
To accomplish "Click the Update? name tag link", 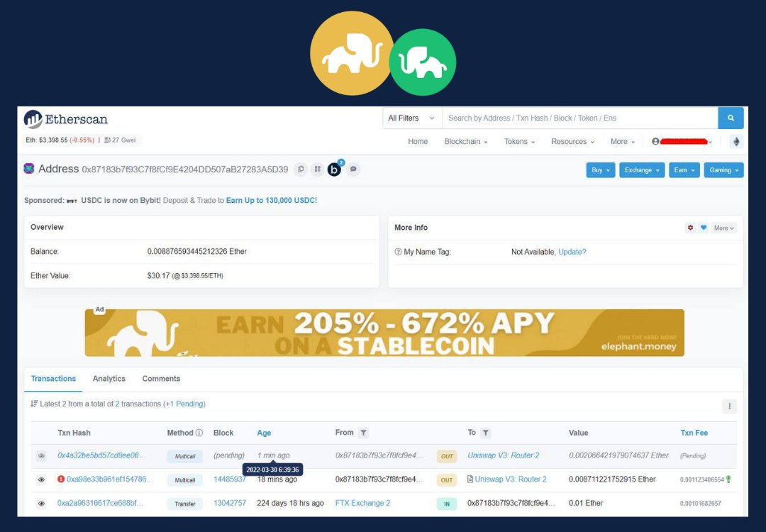I will (x=572, y=252).
